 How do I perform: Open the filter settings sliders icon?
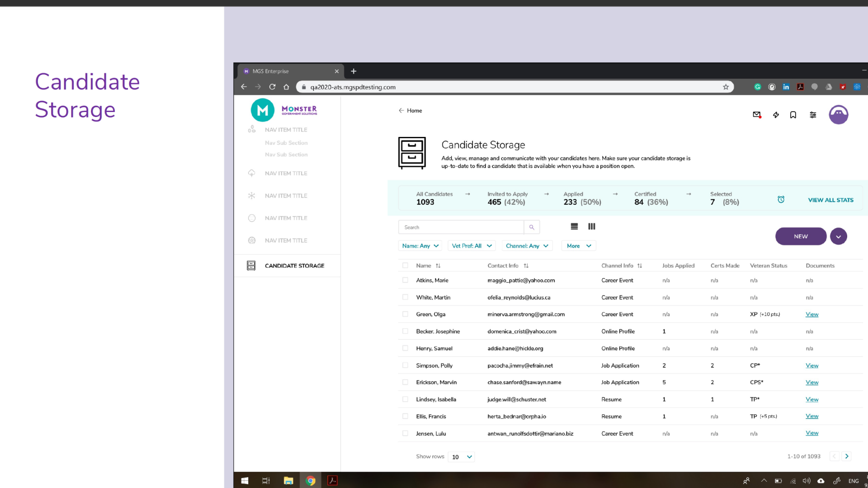(813, 115)
